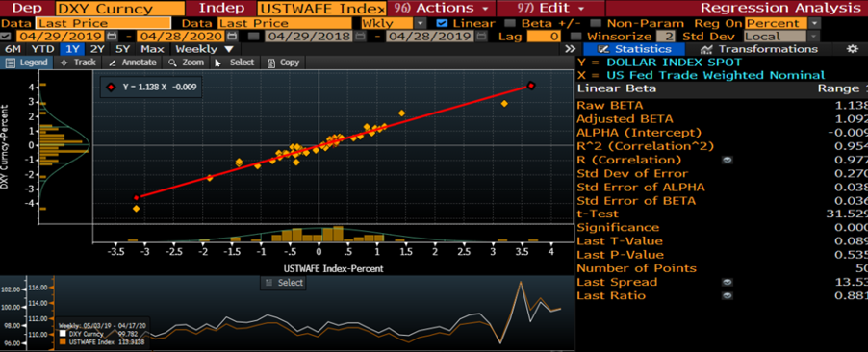Edit the Dep Data Last Price field
This screenshot has height=352, width=868.
click(104, 23)
